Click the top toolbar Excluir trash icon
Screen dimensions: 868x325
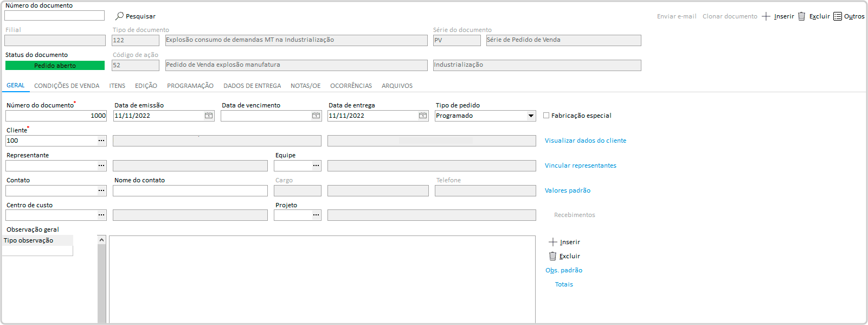click(x=801, y=16)
